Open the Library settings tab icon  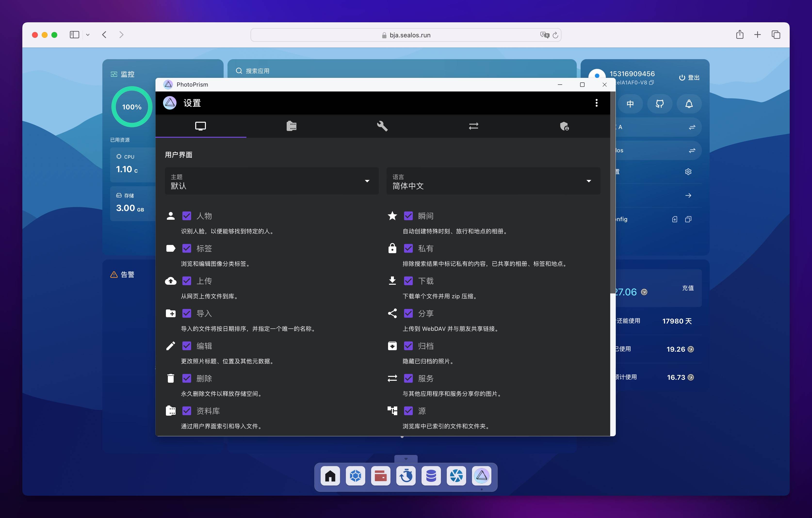point(291,126)
